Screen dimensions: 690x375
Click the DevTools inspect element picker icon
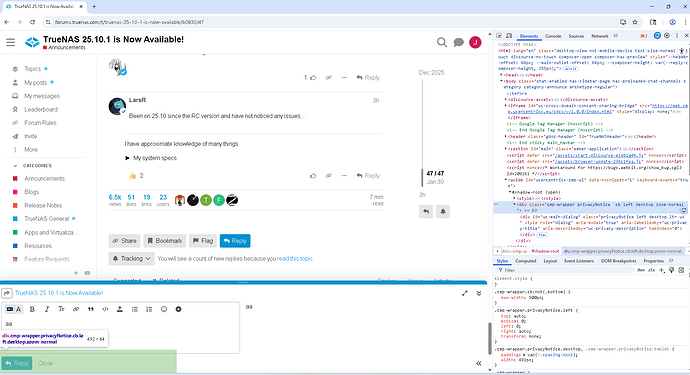(x=499, y=36)
